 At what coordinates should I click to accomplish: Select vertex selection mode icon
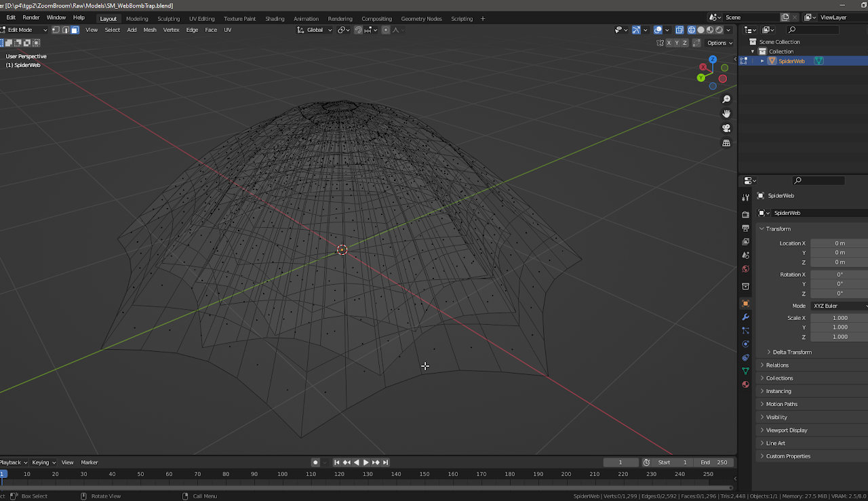click(56, 30)
